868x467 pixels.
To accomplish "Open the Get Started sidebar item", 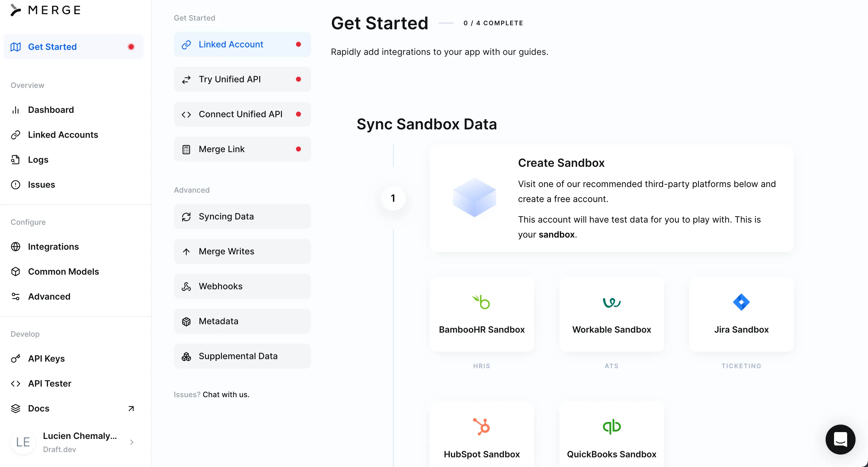I will [x=74, y=47].
